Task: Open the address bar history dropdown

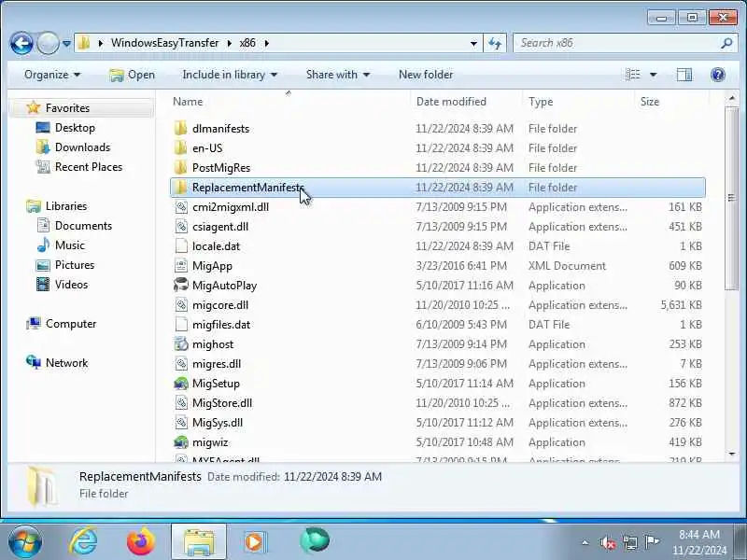Action: coord(473,43)
